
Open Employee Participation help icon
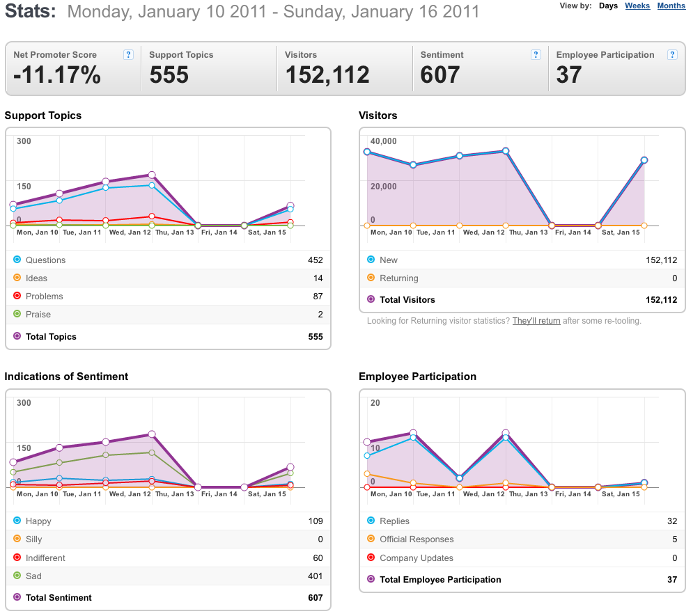point(672,55)
